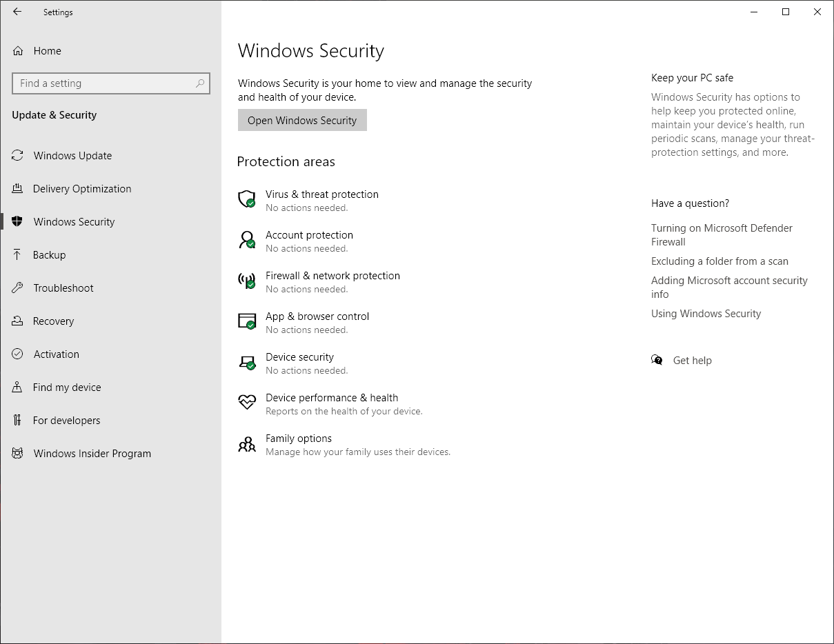
Task: Open the Troubleshoot page
Action: pos(110,288)
